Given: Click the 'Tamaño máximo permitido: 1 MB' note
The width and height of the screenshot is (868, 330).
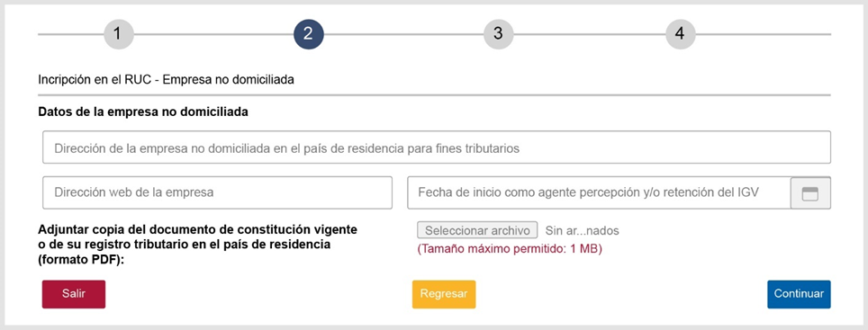Looking at the screenshot, I should (510, 249).
